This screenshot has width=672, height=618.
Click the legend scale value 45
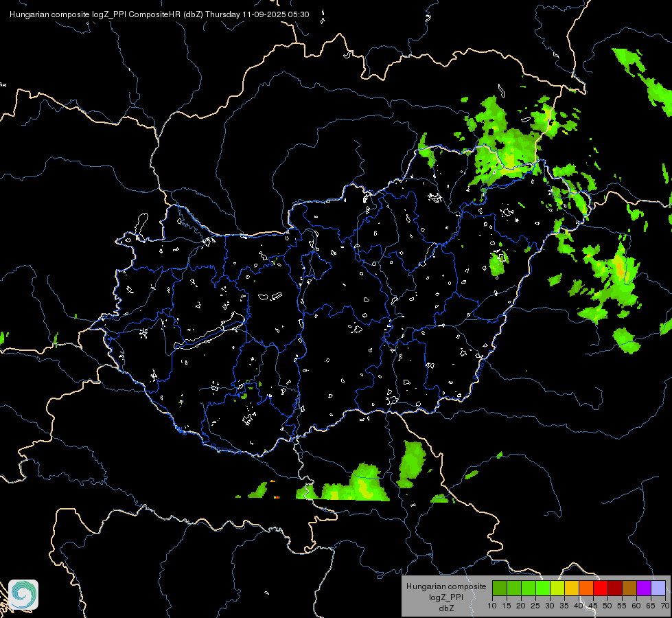(593, 606)
